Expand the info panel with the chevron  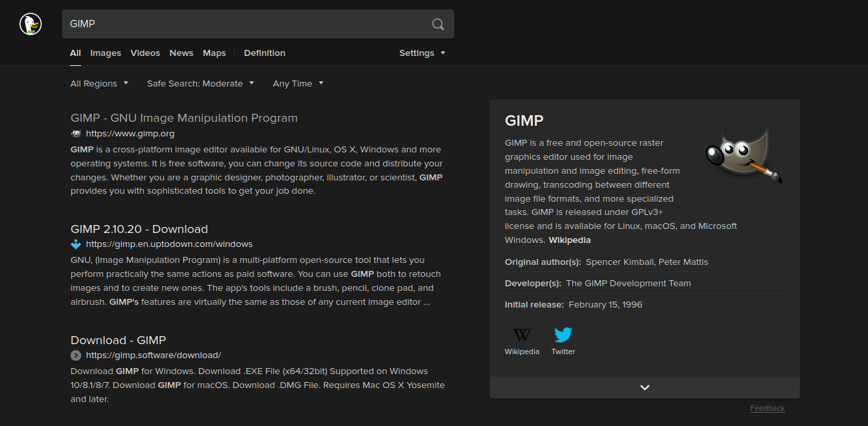[645, 387]
